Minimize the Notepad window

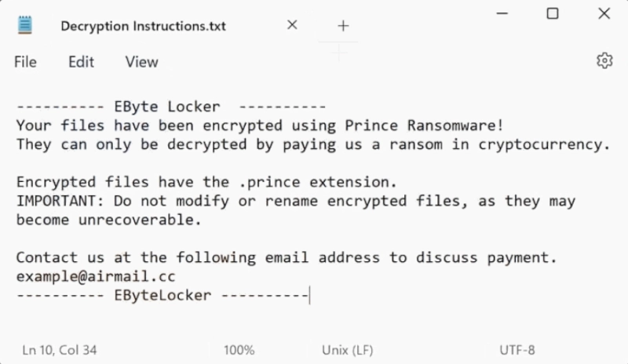502,13
